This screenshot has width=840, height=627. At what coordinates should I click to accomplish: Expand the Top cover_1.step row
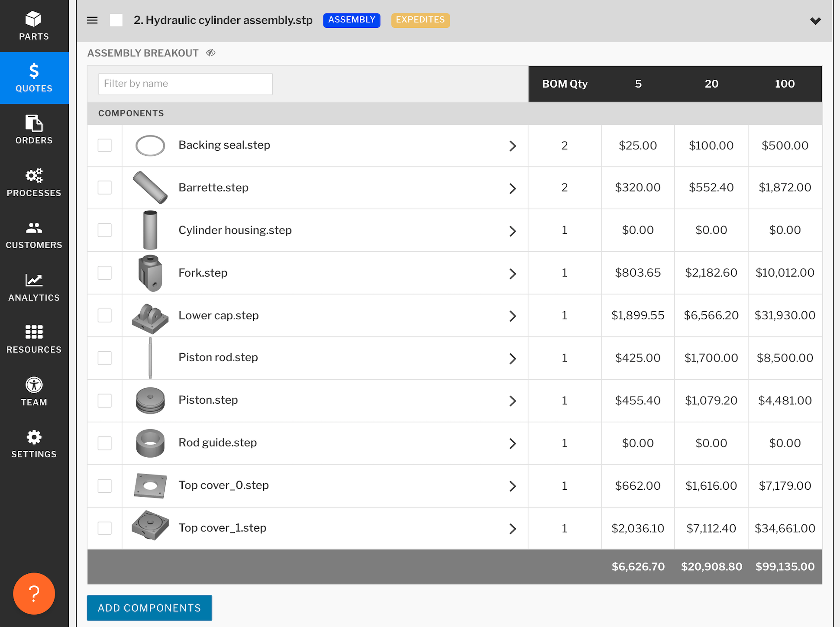513,529
